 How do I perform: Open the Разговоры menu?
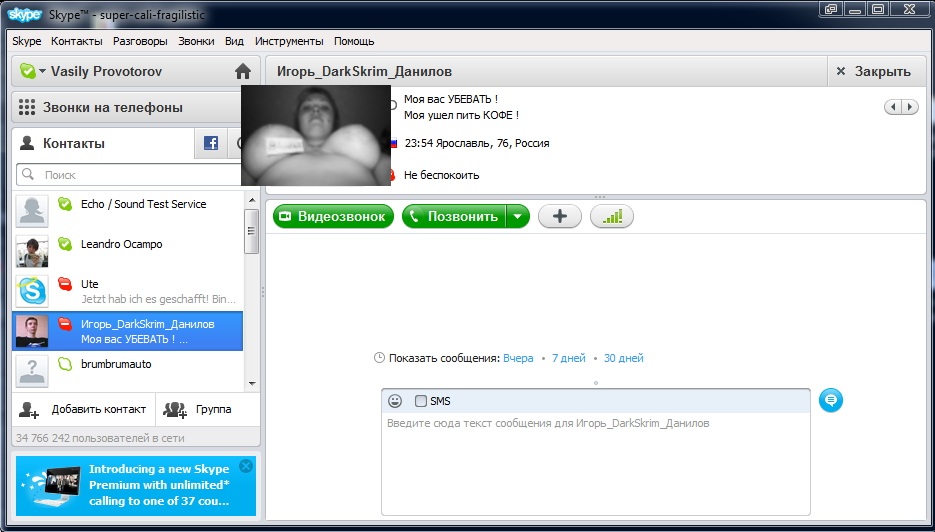coord(140,41)
